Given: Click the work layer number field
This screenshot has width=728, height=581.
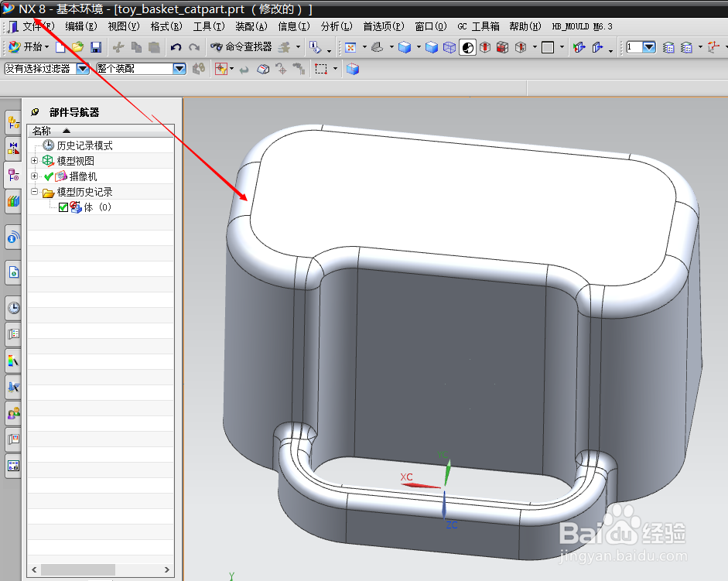Looking at the screenshot, I should coord(634,47).
